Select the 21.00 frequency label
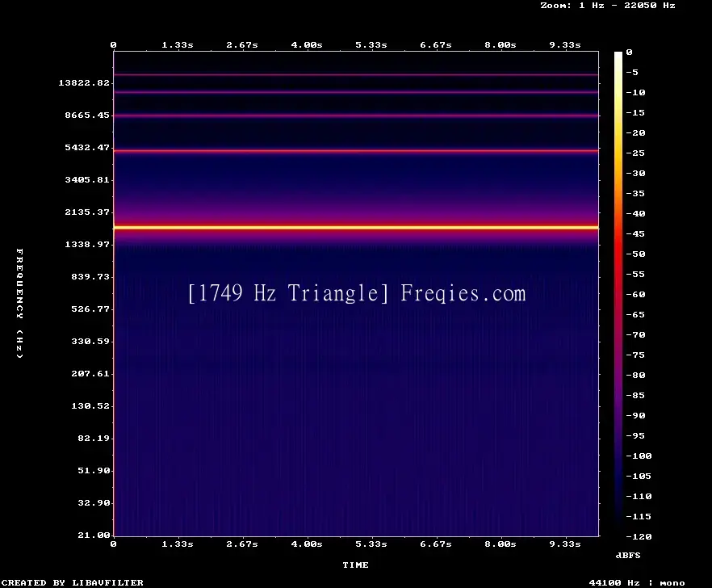 (x=94, y=535)
